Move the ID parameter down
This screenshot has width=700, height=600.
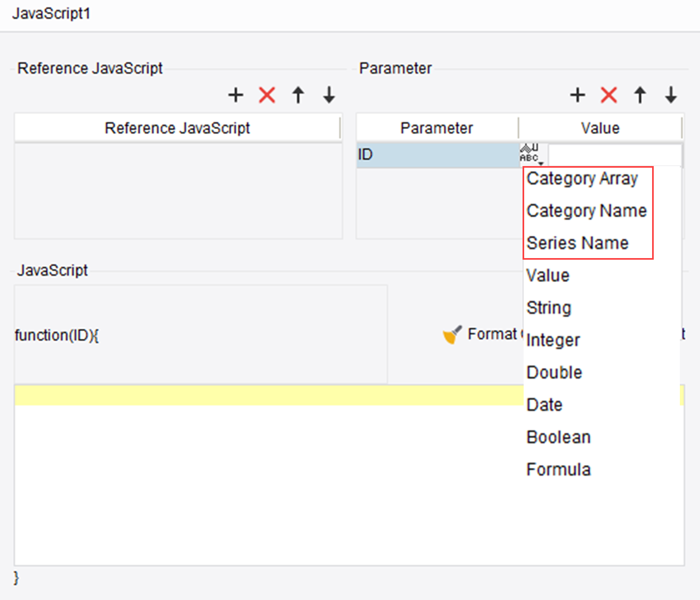pos(670,95)
